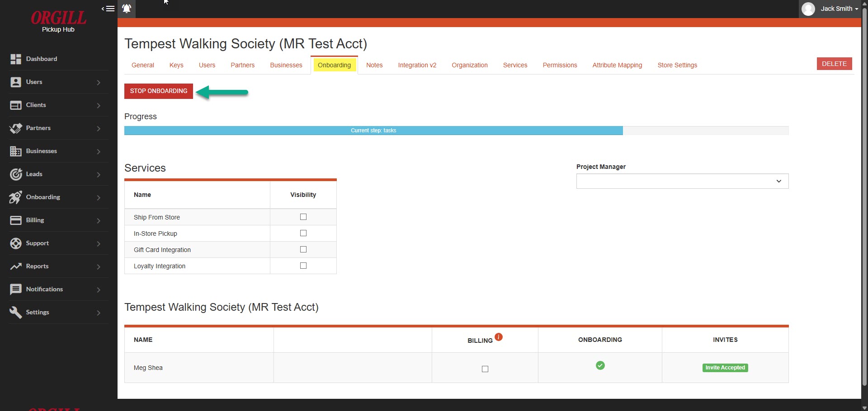Click the Invite Accepted badge
The image size is (868, 411).
[725, 368]
